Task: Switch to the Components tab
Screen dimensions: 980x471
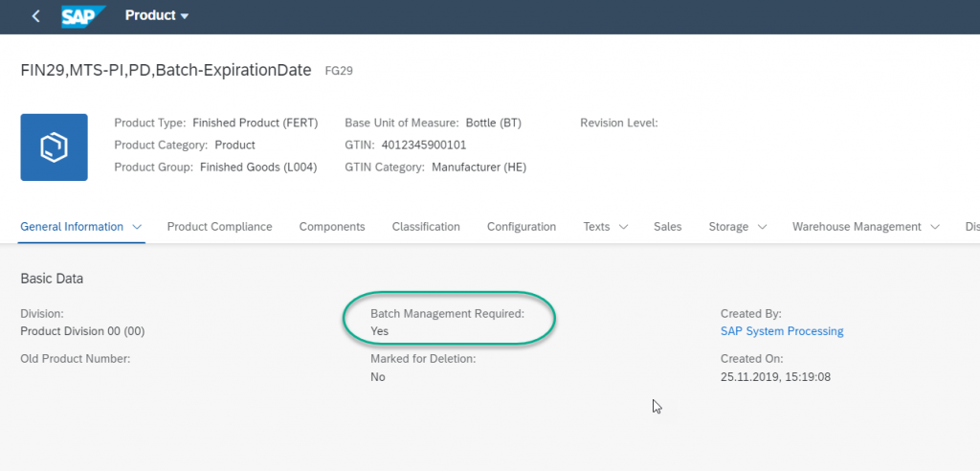Action: 332,227
